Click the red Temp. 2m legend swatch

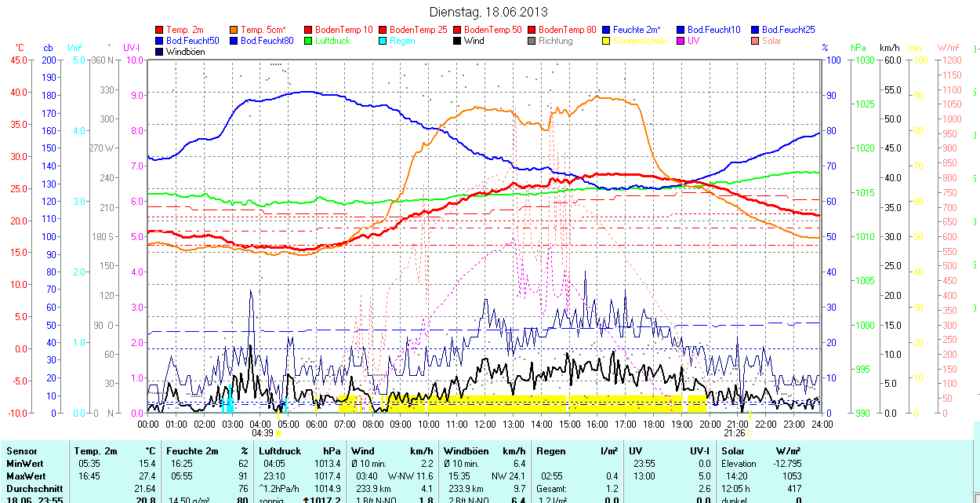[x=160, y=30]
